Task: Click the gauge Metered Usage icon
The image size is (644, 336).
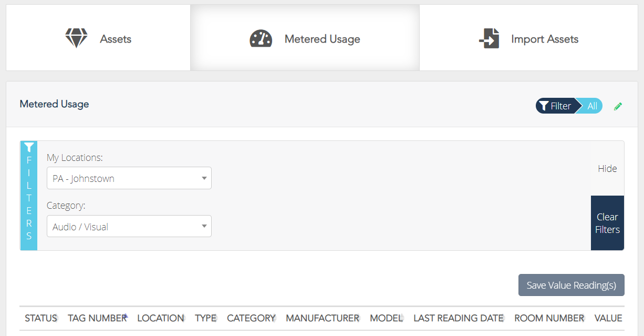Action: 261,39
